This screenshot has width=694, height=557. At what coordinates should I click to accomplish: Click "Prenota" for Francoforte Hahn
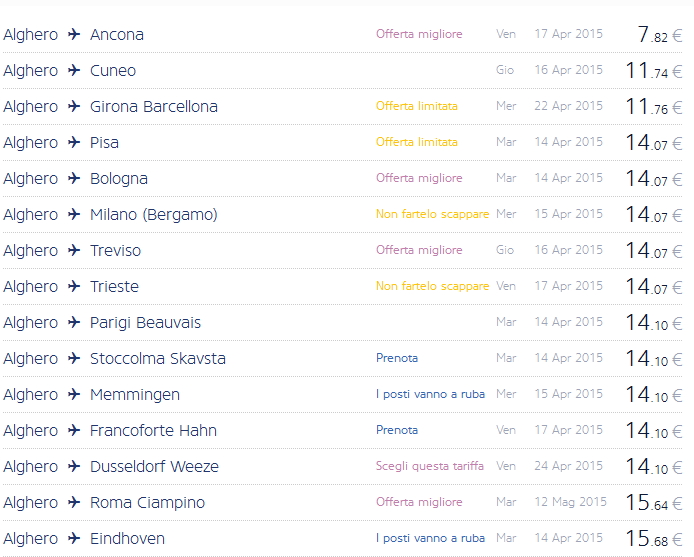[x=397, y=430]
